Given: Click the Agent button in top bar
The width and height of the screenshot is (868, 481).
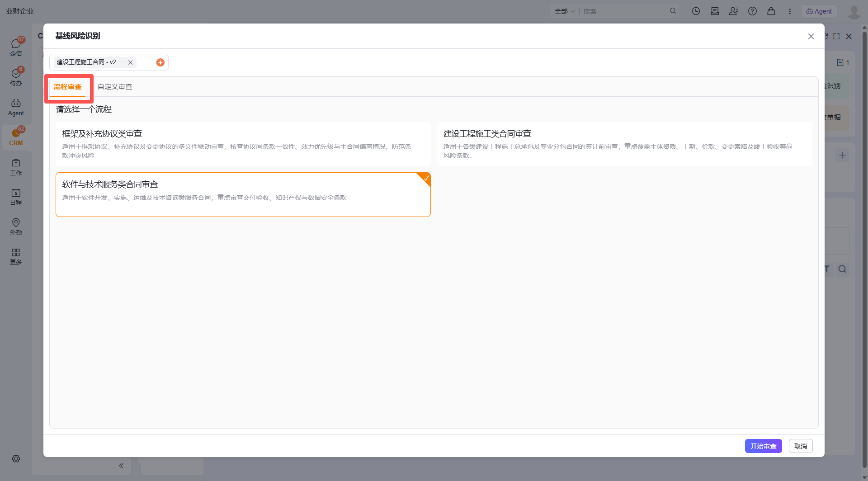Looking at the screenshot, I should [x=819, y=11].
